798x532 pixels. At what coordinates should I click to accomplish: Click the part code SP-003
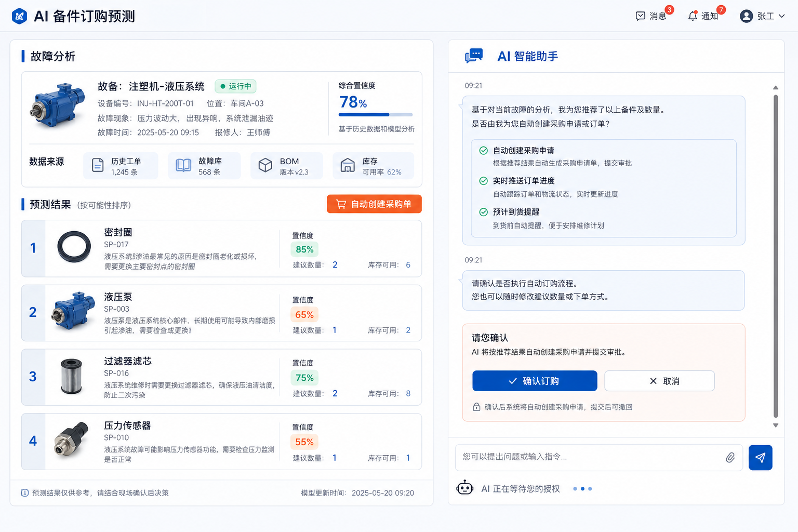[x=117, y=309]
